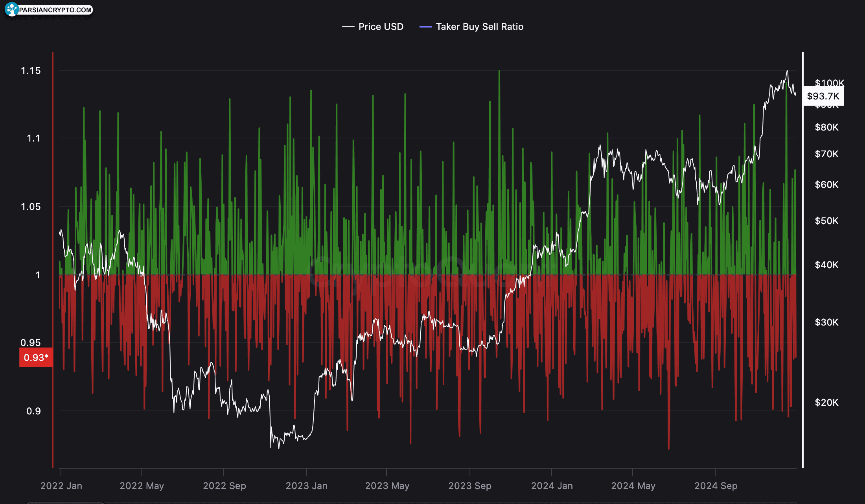Click the 0.9 left axis value

33,411
